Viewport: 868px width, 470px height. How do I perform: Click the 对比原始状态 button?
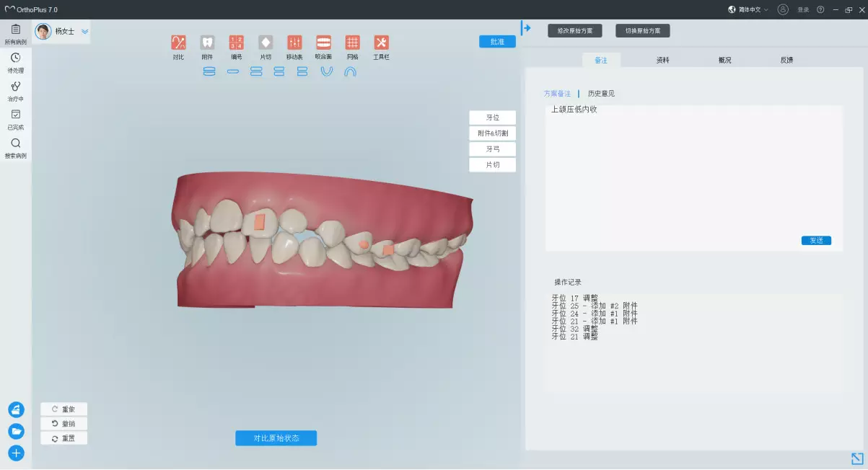coord(276,438)
